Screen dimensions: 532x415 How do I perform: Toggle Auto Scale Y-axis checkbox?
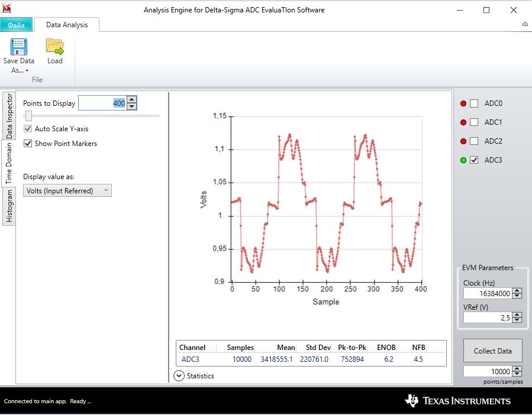[28, 129]
